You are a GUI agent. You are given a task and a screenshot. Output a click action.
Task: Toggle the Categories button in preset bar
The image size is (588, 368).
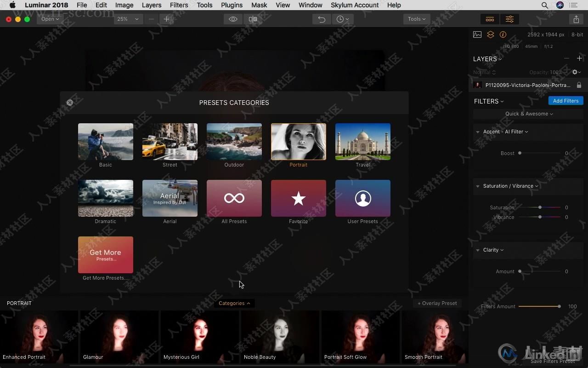coord(234,303)
